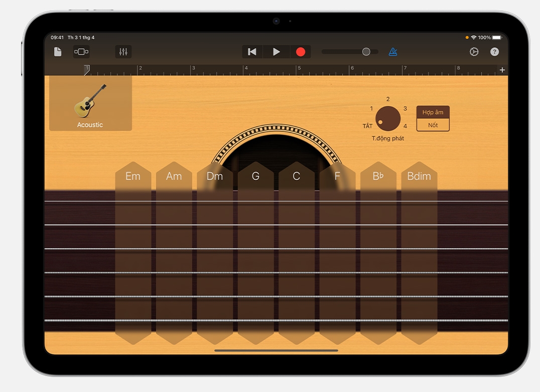Image resolution: width=540 pixels, height=392 pixels.
Task: Switch to Nốt notes mode
Action: point(433,125)
